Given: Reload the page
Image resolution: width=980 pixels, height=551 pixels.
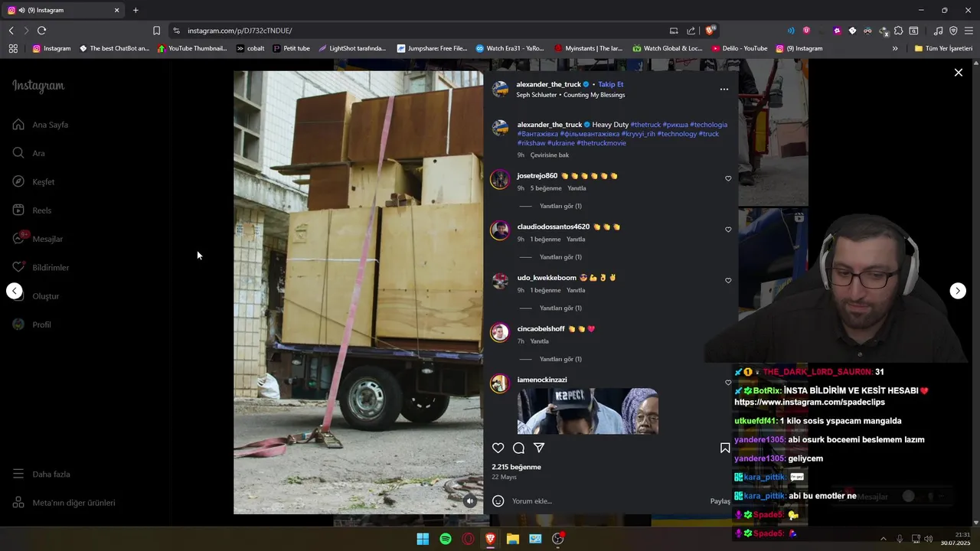Looking at the screenshot, I should (41, 31).
